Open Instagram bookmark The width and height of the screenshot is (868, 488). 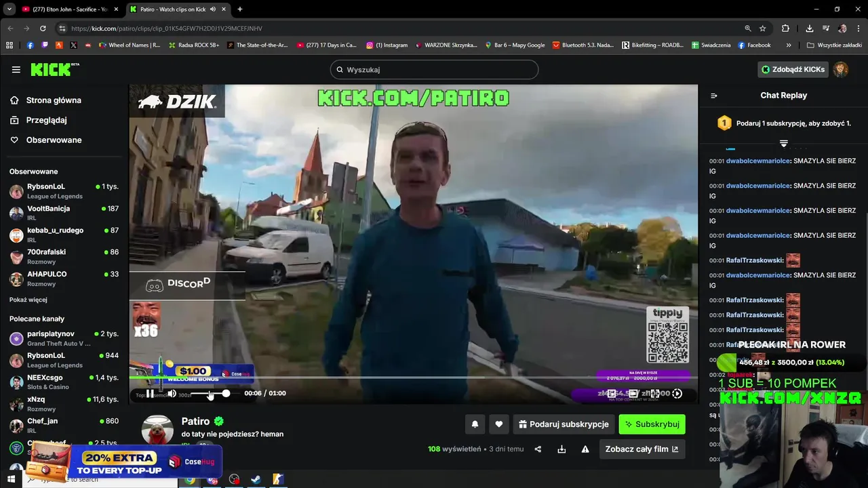pos(387,45)
